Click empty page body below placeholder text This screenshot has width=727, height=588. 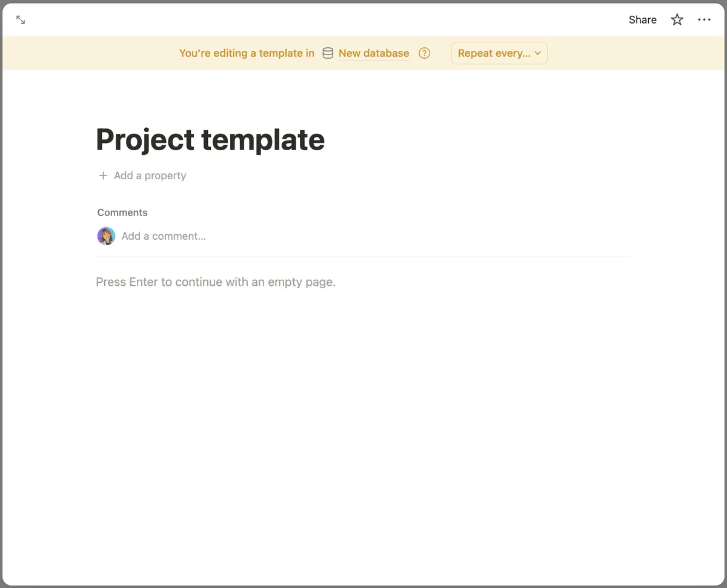[363, 424]
